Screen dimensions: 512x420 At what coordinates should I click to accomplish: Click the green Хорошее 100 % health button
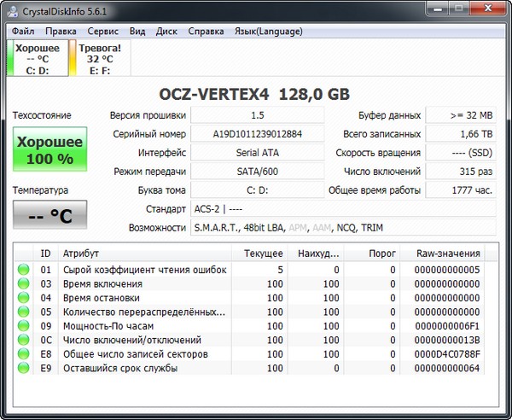[49, 150]
